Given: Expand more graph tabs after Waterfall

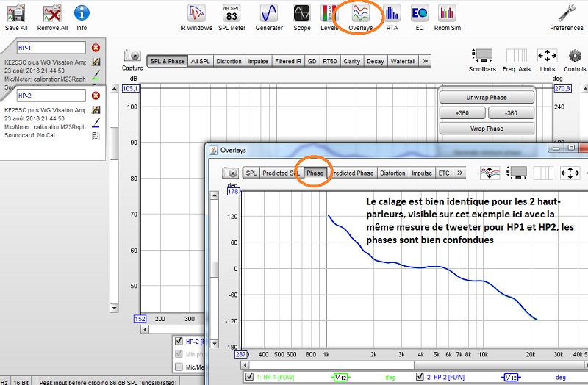Looking at the screenshot, I should (x=425, y=61).
